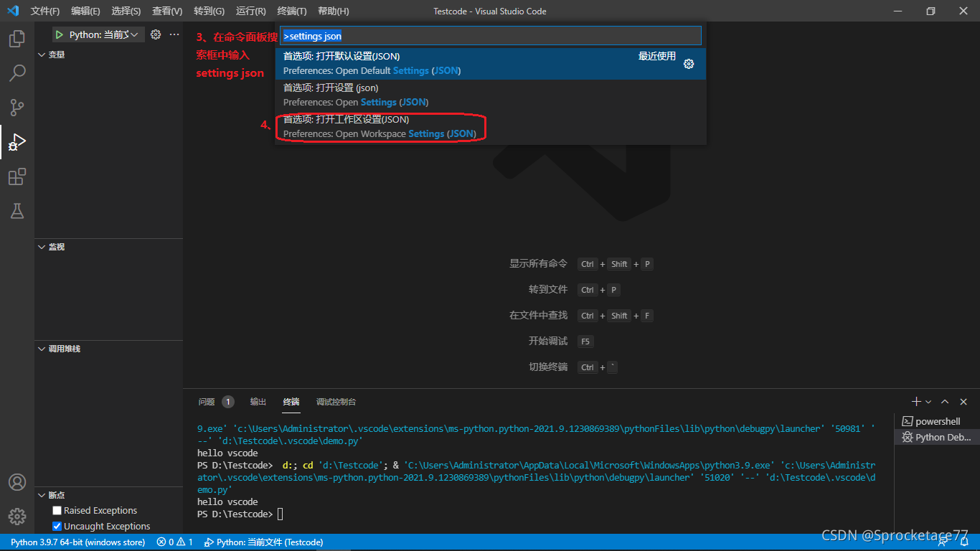The image size is (980, 551).
Task: Open feedback icon in status bar
Action: pos(943,542)
